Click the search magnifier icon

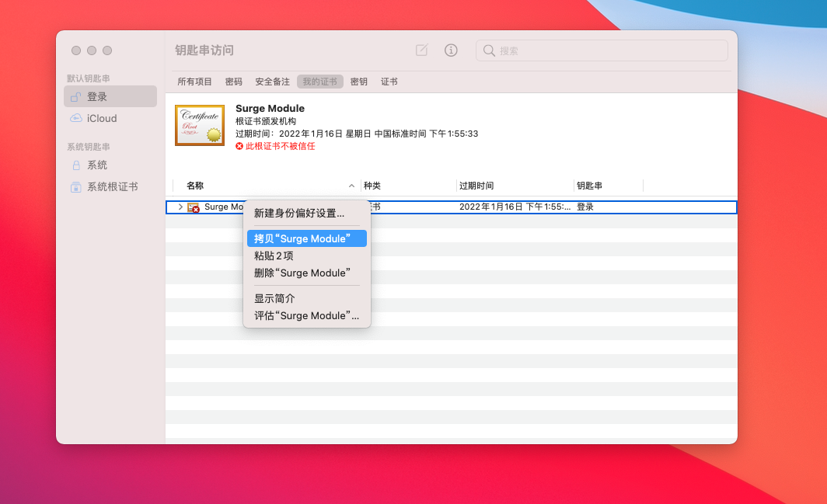point(489,50)
